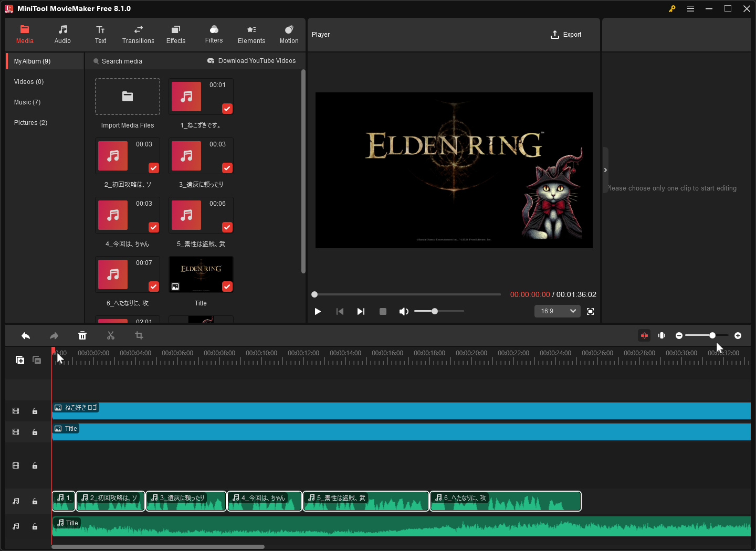Open the Audio library tab

[62, 35]
